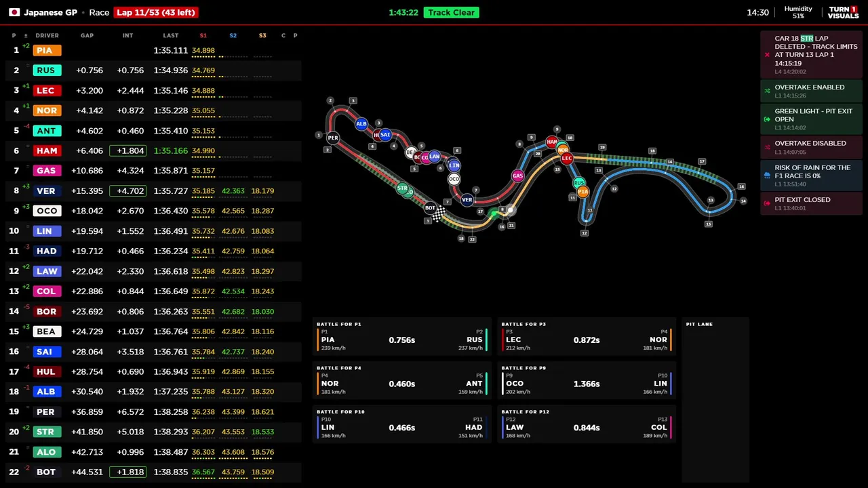Viewport: 868px width, 488px height.
Task: Click BOR's green 18.030 sector three time
Action: click(x=262, y=312)
